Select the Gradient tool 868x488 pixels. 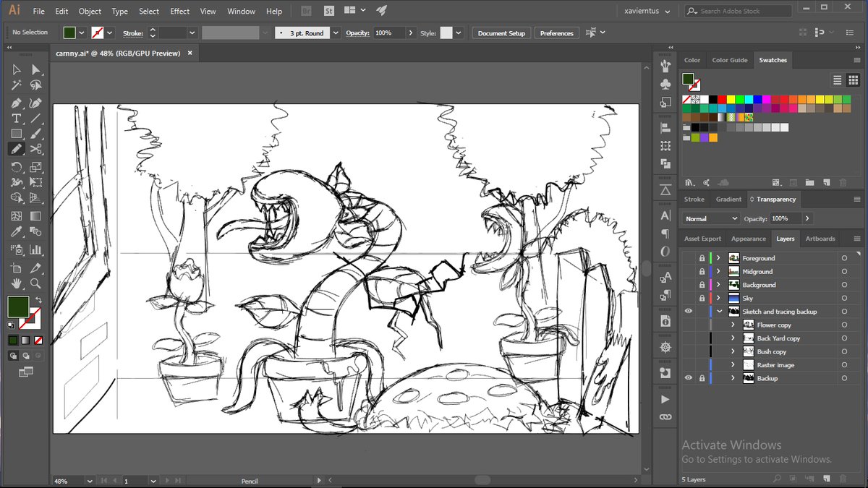[35, 216]
